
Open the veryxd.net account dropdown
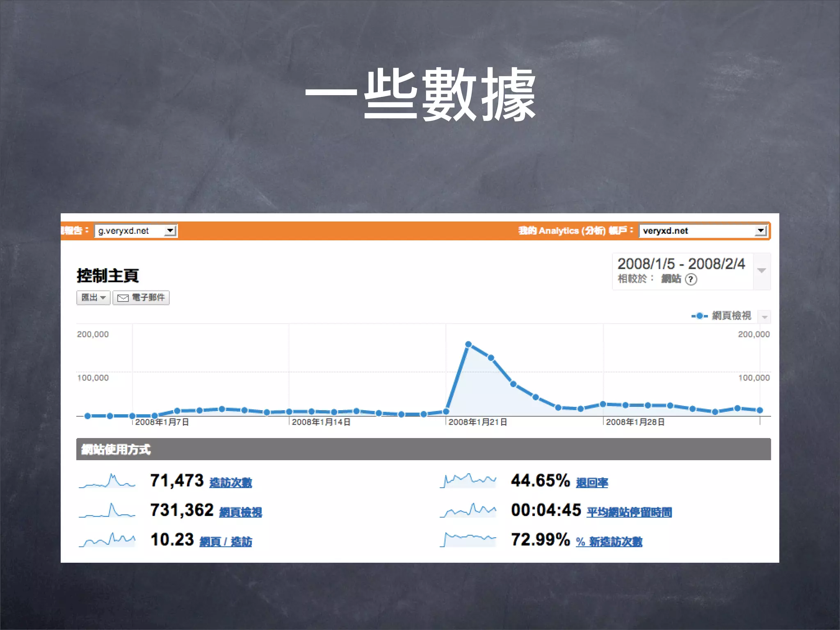760,231
